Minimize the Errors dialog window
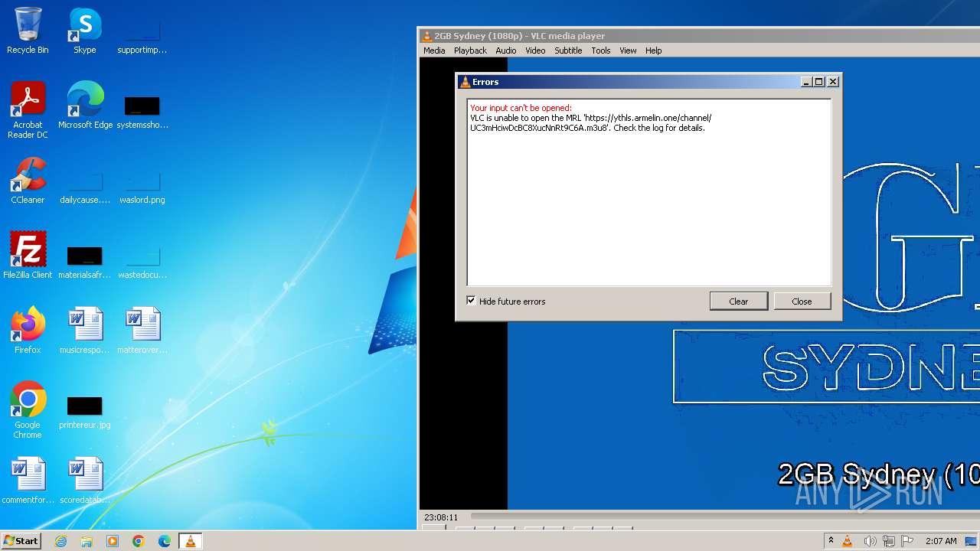The width and height of the screenshot is (980, 551). 806,82
